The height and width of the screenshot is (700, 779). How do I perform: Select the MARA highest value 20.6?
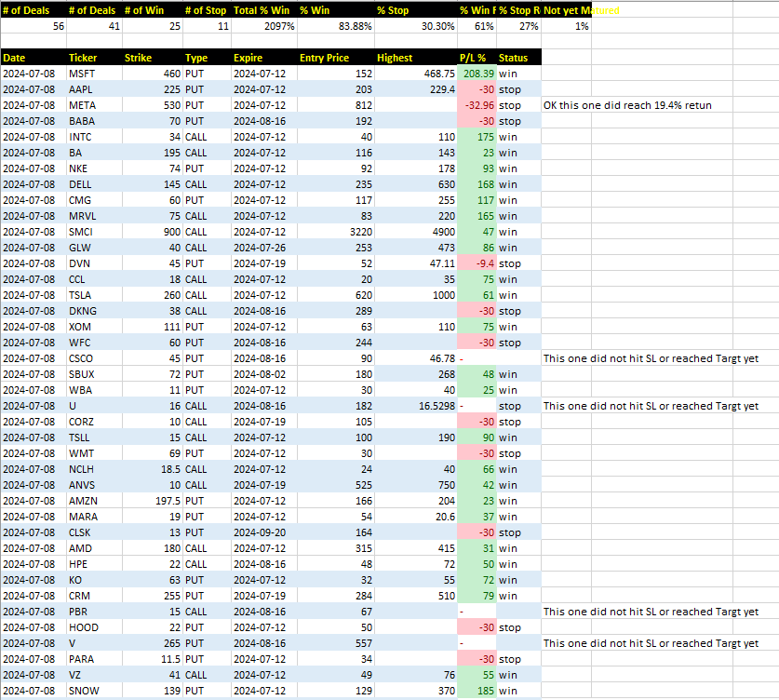coord(416,517)
